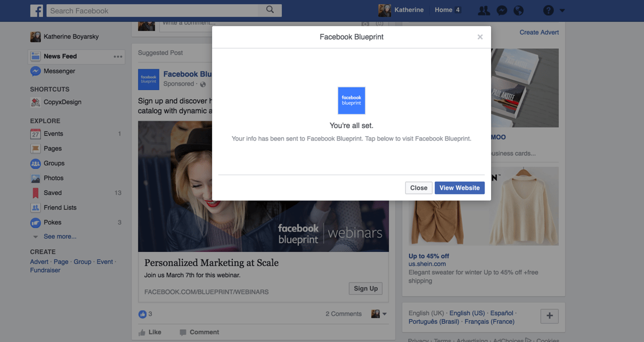The image size is (644, 342).
Task: Click Sign Up on the webinar ad
Action: tap(365, 288)
